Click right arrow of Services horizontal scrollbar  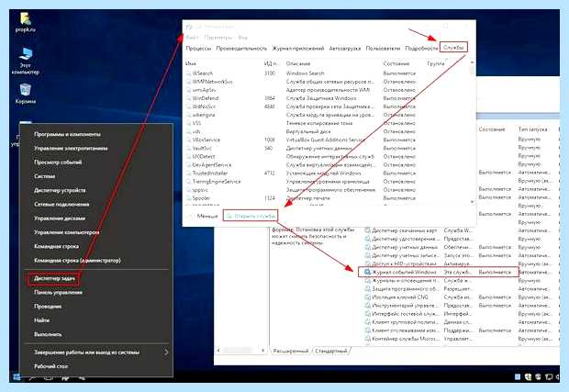tap(263, 351)
